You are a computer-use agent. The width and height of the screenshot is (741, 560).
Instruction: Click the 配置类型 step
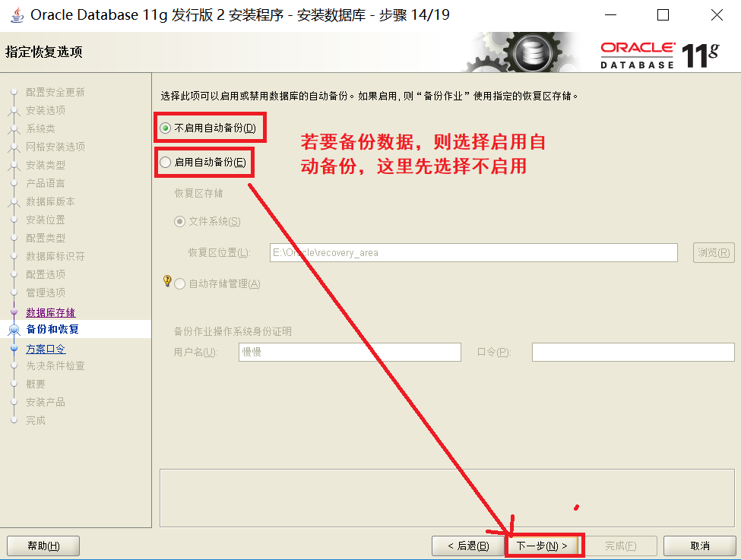46,238
